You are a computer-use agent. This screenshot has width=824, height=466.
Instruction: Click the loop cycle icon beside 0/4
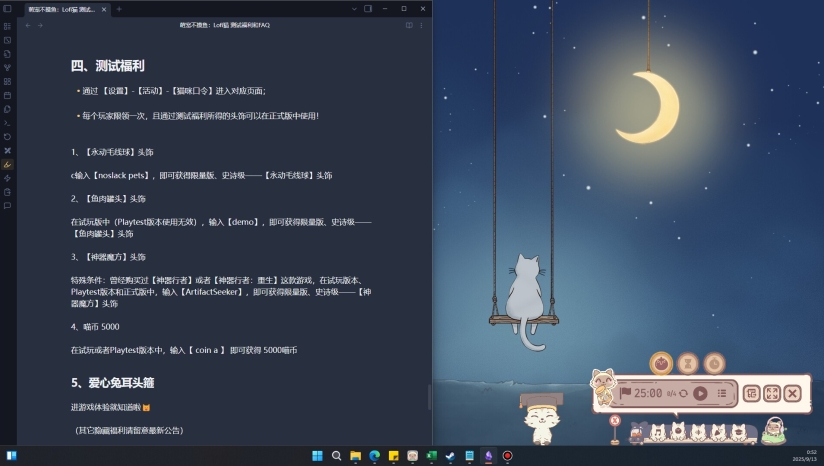pyautogui.click(x=683, y=393)
